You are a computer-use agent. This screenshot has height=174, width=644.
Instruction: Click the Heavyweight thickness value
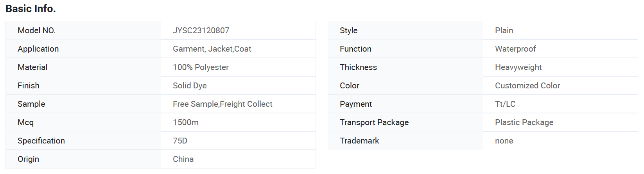pyautogui.click(x=518, y=67)
